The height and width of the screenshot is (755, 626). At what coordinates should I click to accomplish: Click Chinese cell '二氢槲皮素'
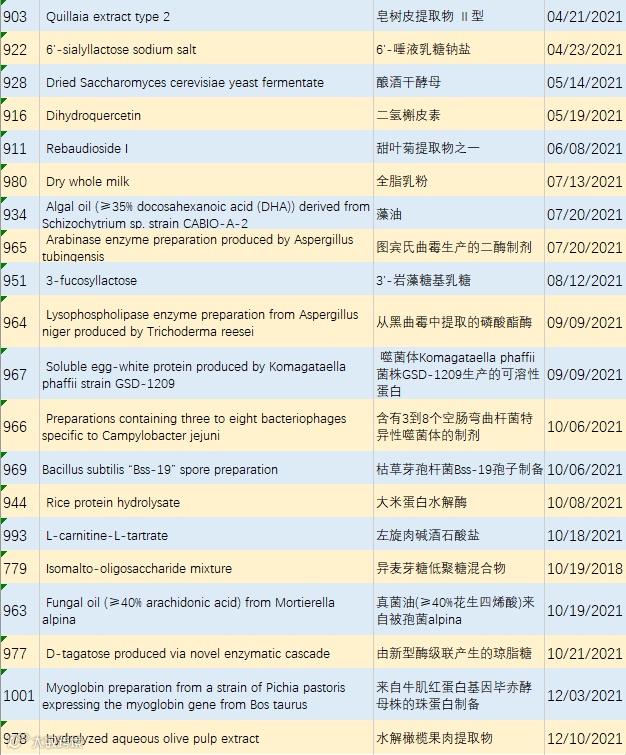(459, 115)
